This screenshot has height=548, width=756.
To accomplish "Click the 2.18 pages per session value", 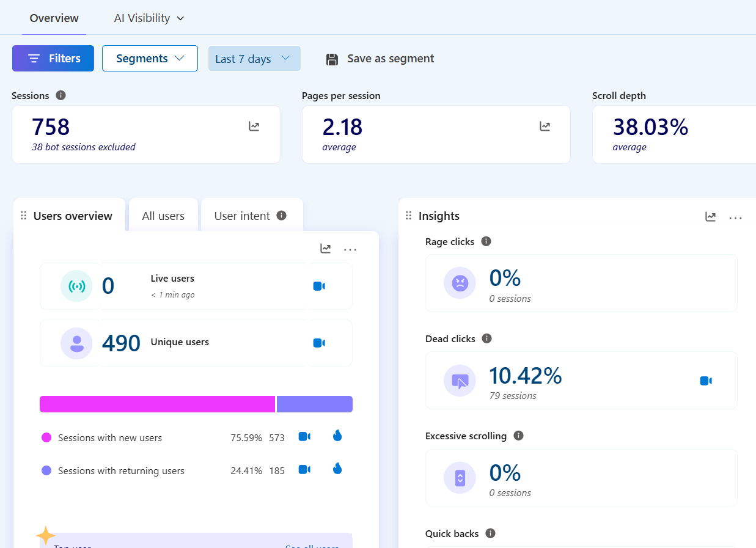I will (343, 127).
